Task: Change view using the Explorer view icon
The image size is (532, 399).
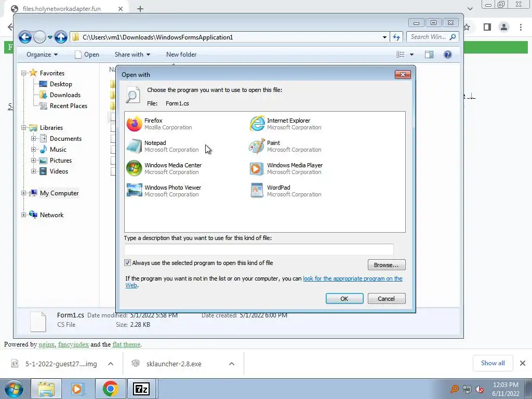Action: (401, 54)
